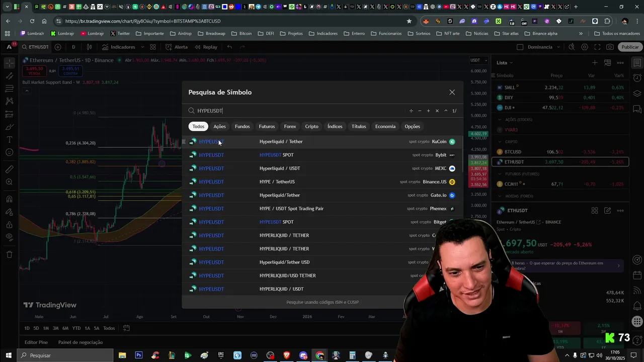Enter fullscreen mode icon
Screen dimensions: 644x362
[597, 47]
